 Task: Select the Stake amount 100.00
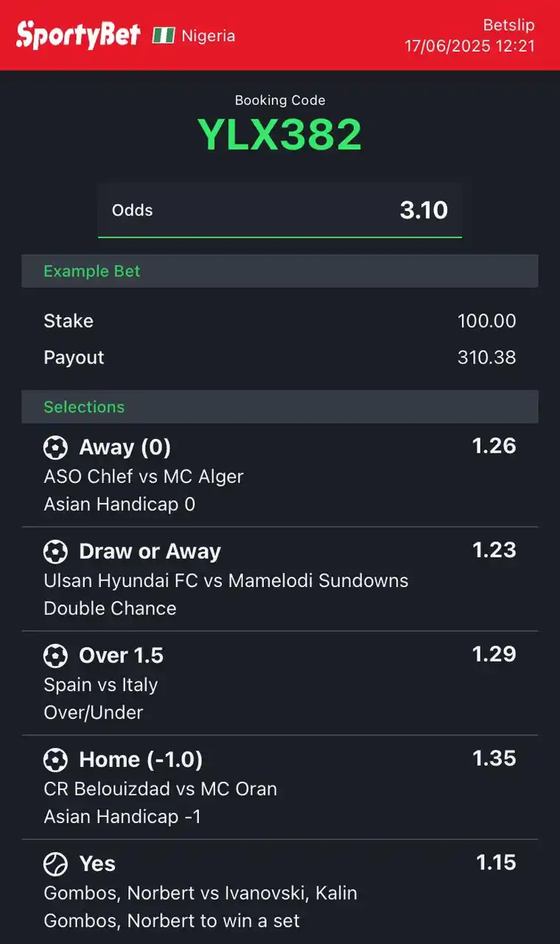487,321
